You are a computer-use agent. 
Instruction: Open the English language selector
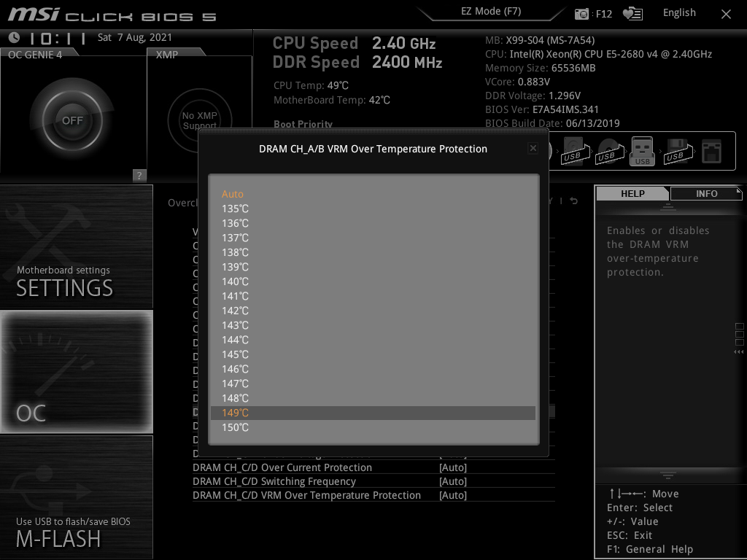click(679, 13)
